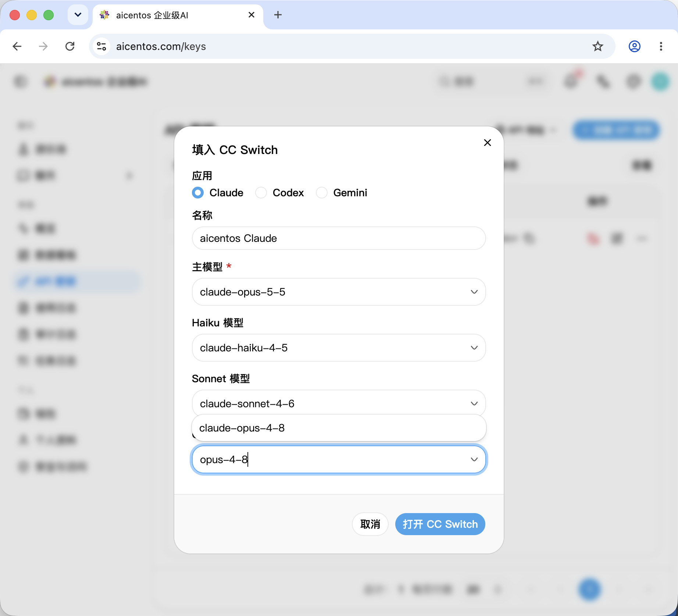Viewport: 678px width, 616px height.
Task: Open the Chrome three-dot menu
Action: [661, 46]
